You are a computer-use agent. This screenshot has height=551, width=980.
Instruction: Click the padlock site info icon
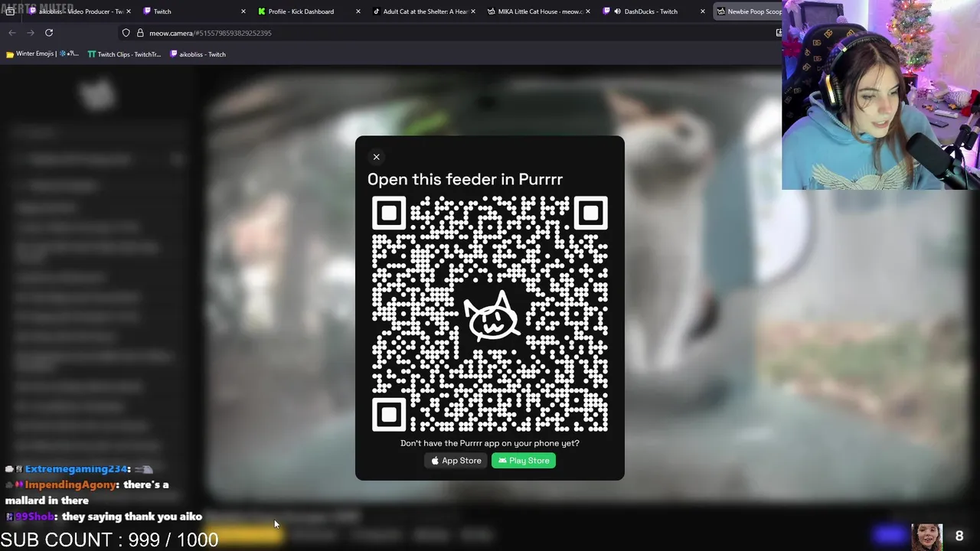click(x=140, y=33)
